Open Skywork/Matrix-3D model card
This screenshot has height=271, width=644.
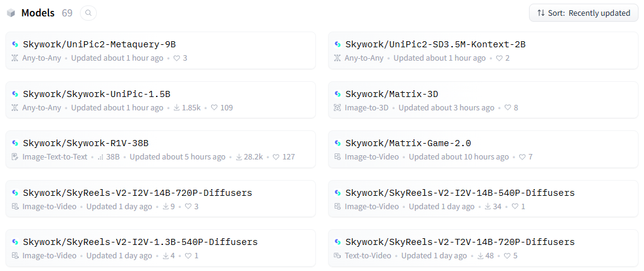483,100
